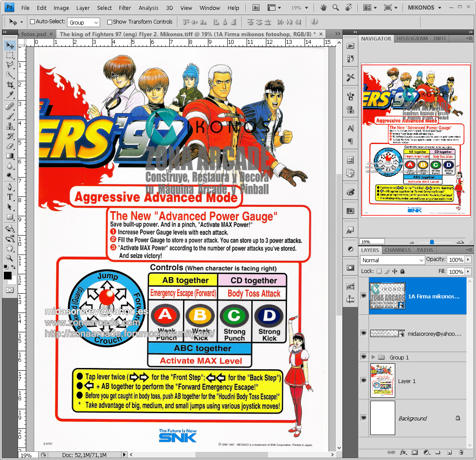This screenshot has height=460, width=476.
Task: Hide the Background layer
Action: click(x=364, y=418)
